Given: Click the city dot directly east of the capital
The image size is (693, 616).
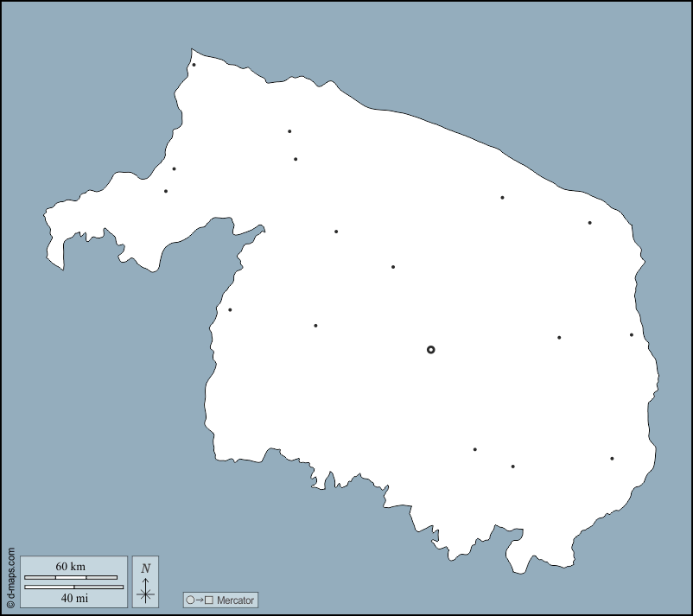Looking at the screenshot, I should pos(559,338).
